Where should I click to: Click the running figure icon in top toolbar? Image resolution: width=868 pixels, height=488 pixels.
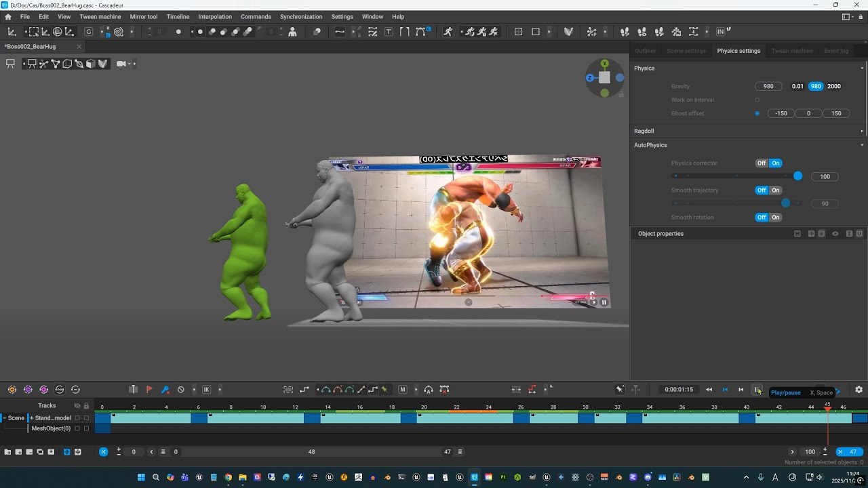pos(448,32)
